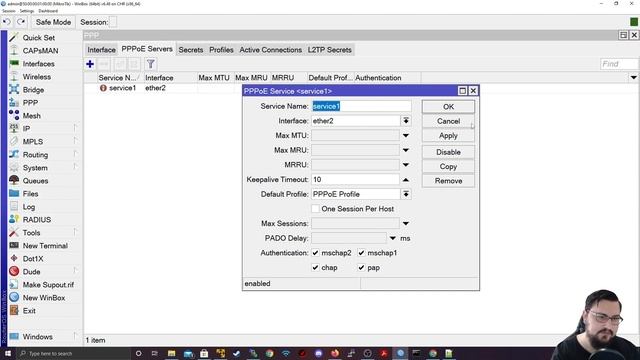Click the undo arrow in the top toolbar
This screenshot has width=640, height=360.
coord(7,22)
